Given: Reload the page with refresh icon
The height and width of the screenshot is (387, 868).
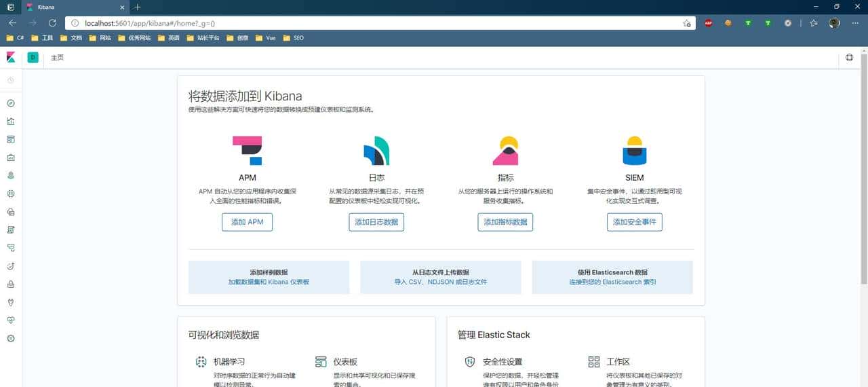Looking at the screenshot, I should coord(52,22).
